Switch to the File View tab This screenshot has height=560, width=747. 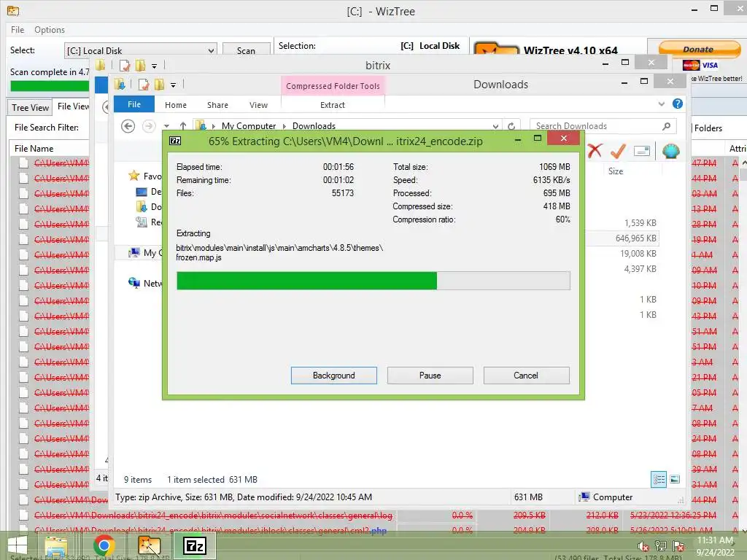point(72,106)
